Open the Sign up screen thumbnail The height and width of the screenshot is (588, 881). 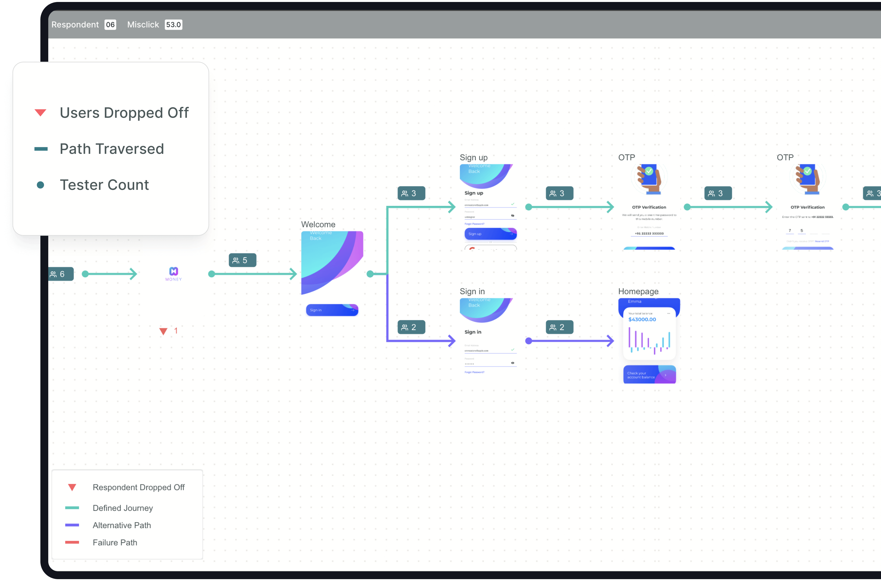pos(490,207)
